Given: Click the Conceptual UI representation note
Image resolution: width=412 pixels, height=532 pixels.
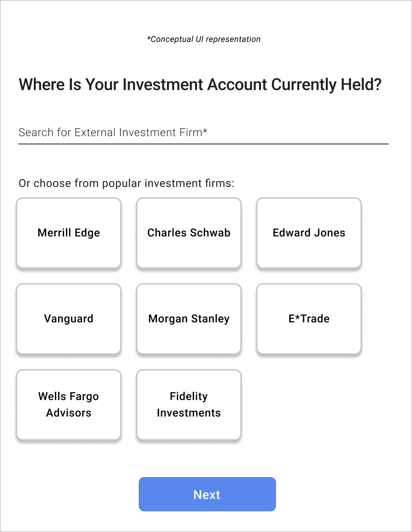Looking at the screenshot, I should click(204, 39).
